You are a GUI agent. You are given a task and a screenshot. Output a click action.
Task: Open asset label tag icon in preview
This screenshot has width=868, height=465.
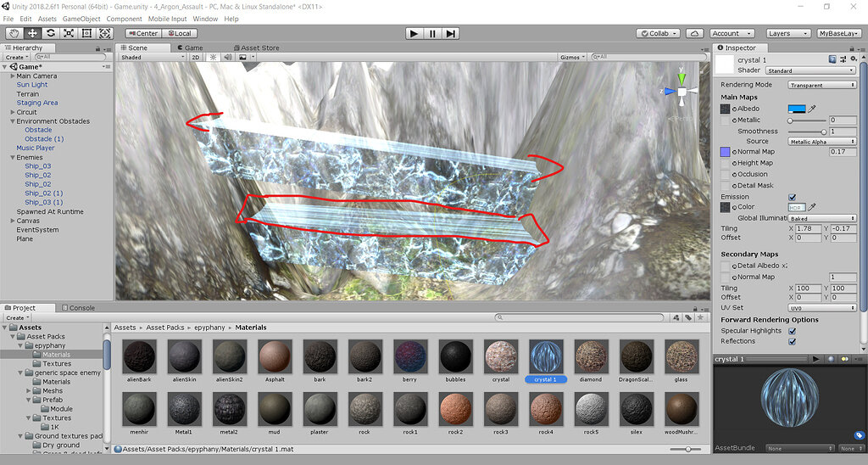(858, 435)
